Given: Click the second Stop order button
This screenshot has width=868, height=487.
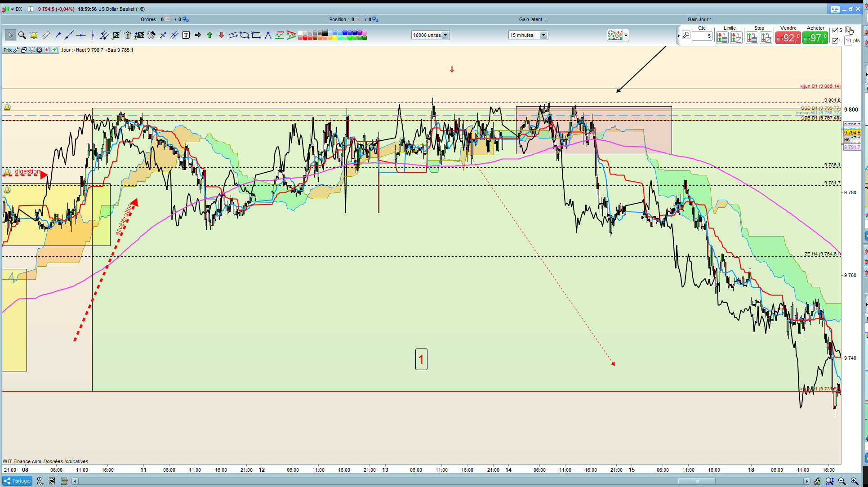Looking at the screenshot, I should (766, 38).
